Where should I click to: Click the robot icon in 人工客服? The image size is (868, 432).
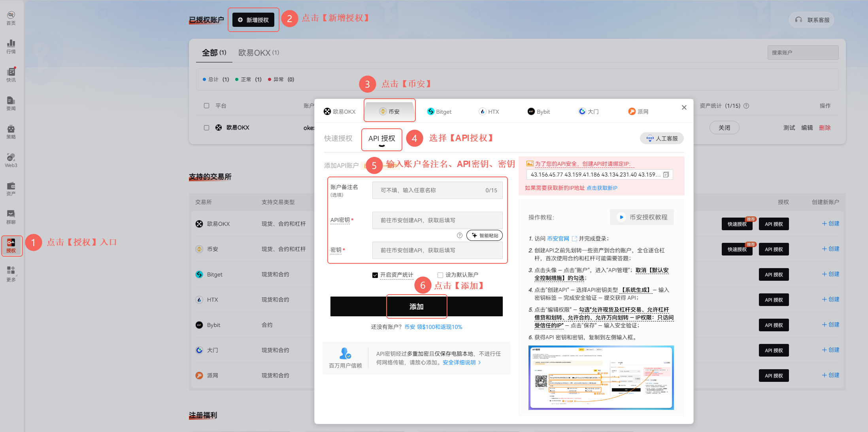[x=650, y=138]
